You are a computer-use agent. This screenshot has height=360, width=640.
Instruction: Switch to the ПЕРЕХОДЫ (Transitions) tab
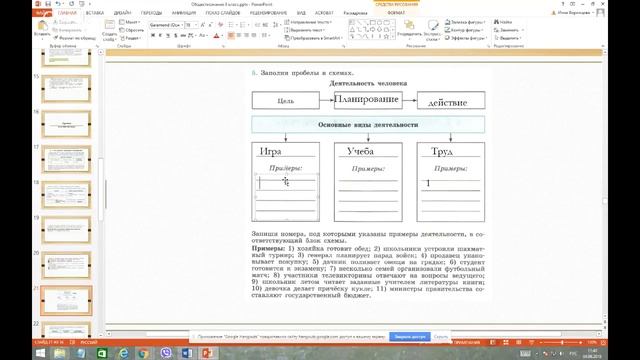[x=151, y=13]
